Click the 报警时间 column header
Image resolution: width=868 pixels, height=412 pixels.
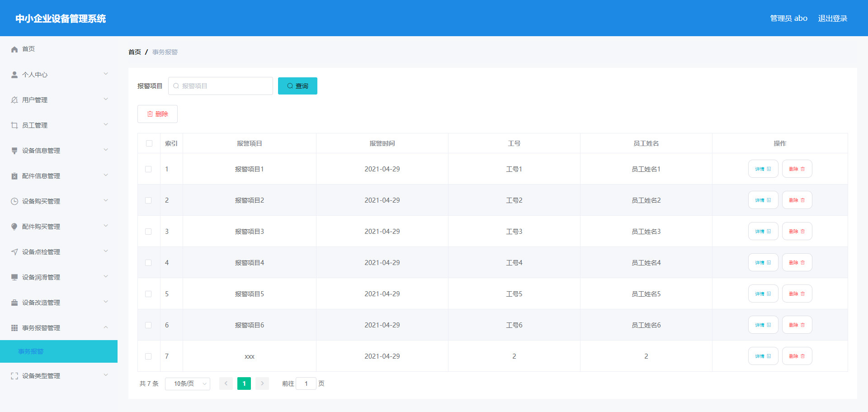pos(382,143)
